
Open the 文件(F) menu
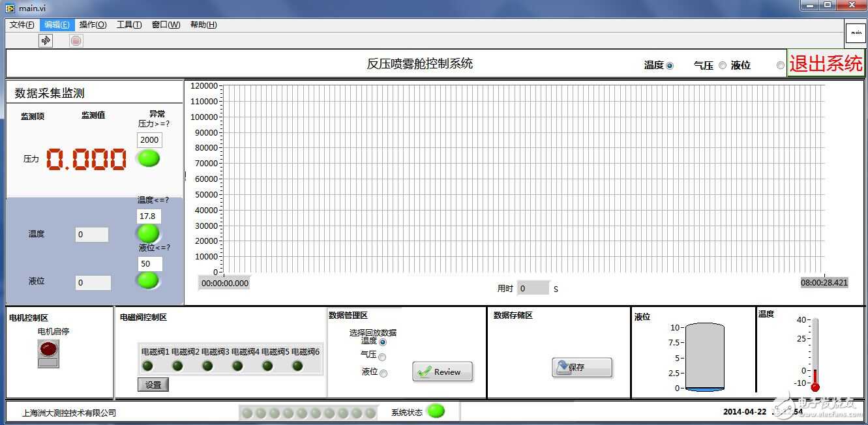(x=22, y=25)
